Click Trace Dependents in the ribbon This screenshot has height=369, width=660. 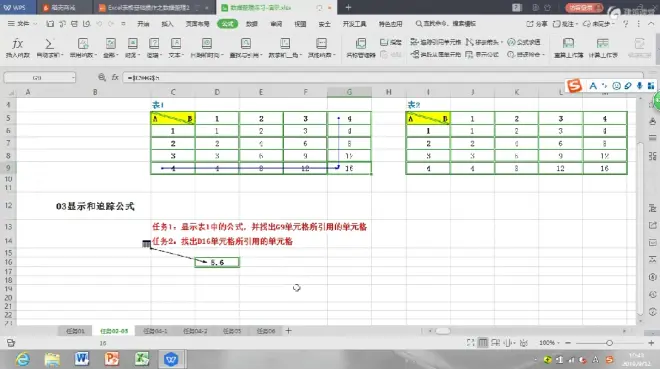[435, 54]
